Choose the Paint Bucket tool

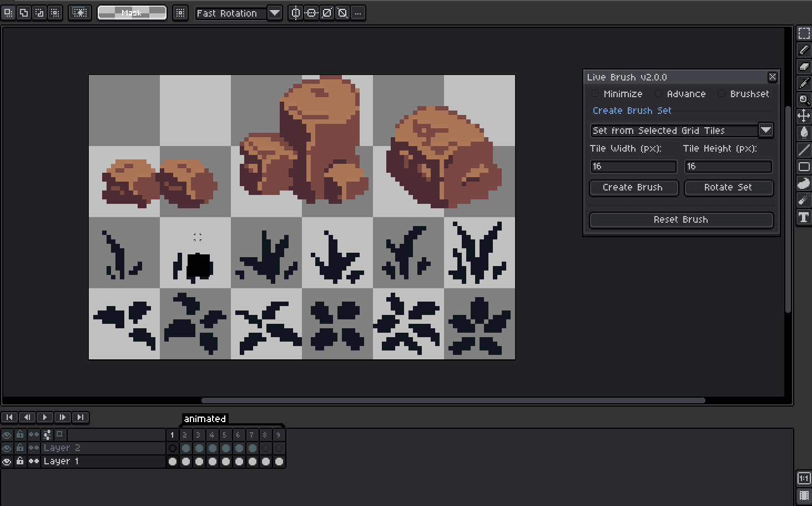[x=804, y=133]
